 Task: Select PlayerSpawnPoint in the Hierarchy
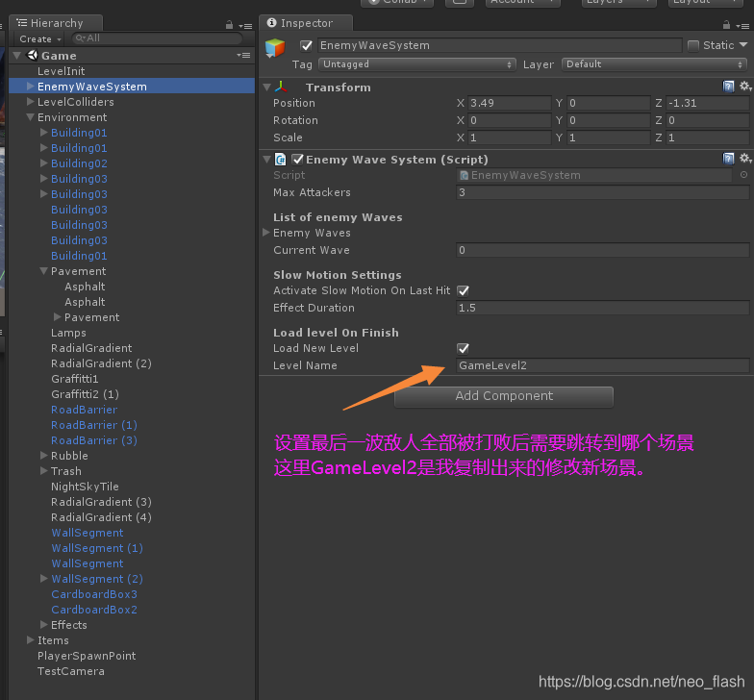87,656
